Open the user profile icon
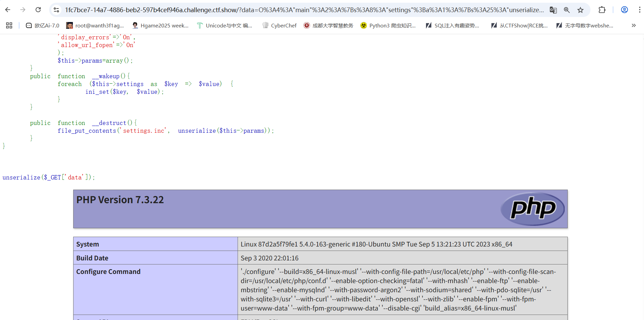Viewport: 644px width, 320px height. click(x=624, y=10)
